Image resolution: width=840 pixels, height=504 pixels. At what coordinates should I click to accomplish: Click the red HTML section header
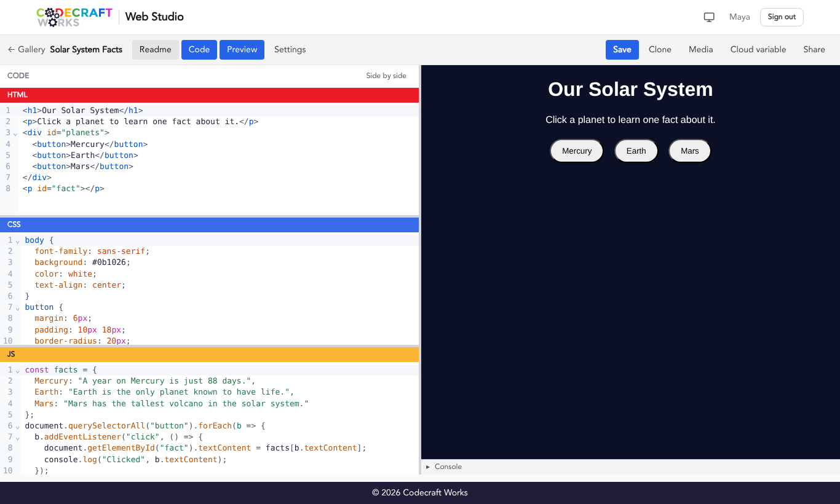[209, 95]
